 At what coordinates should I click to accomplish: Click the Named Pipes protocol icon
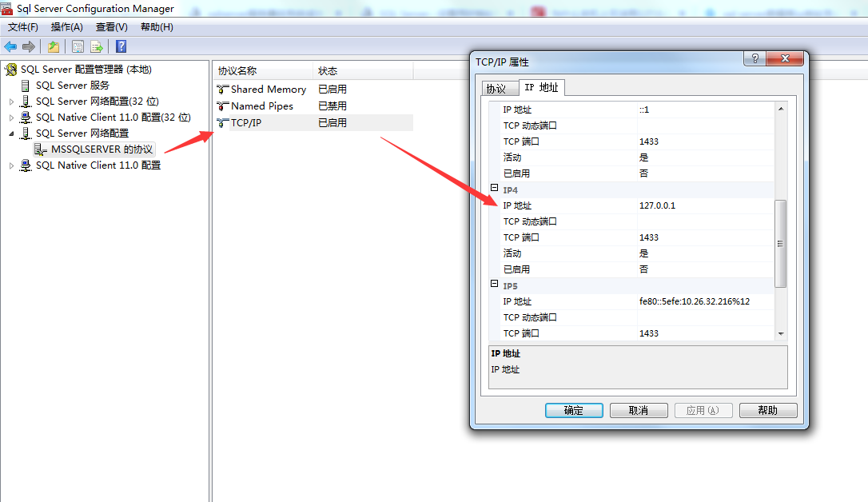point(222,106)
